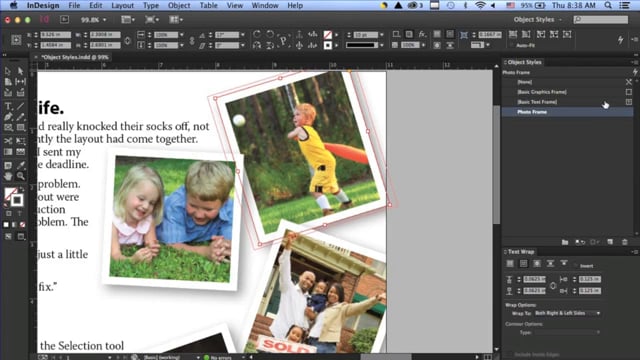Image resolution: width=640 pixels, height=360 pixels.
Task: Enable Jump to next column wrap
Action: [x=564, y=264]
